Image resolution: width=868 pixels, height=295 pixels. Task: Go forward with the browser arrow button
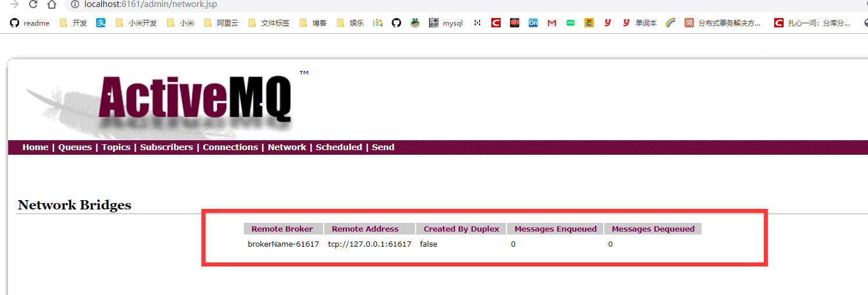point(14,5)
